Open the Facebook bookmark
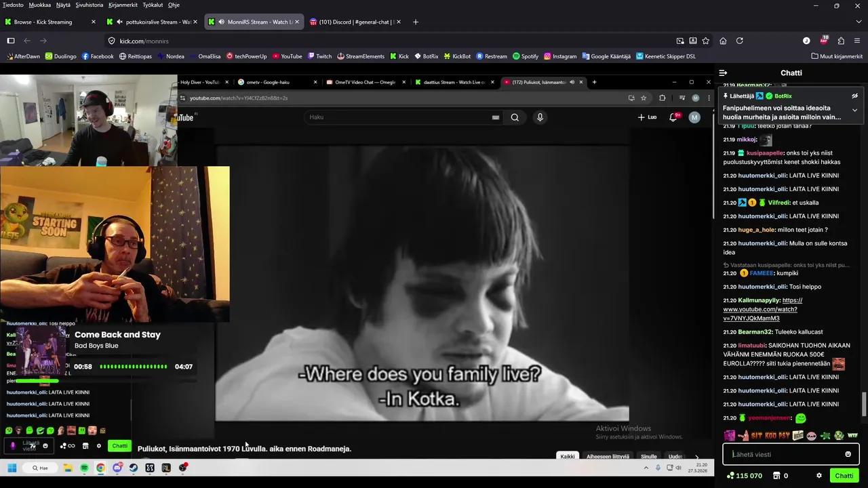Viewport: 868px width, 488px height. 98,56
